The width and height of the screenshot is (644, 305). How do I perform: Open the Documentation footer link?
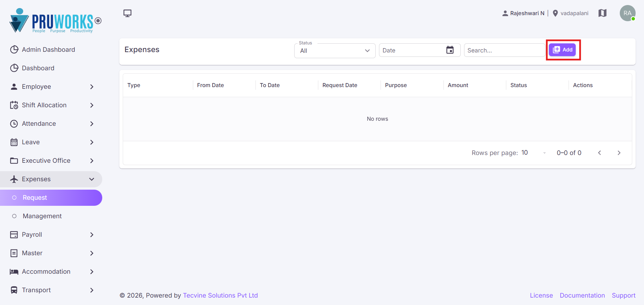coord(582,295)
